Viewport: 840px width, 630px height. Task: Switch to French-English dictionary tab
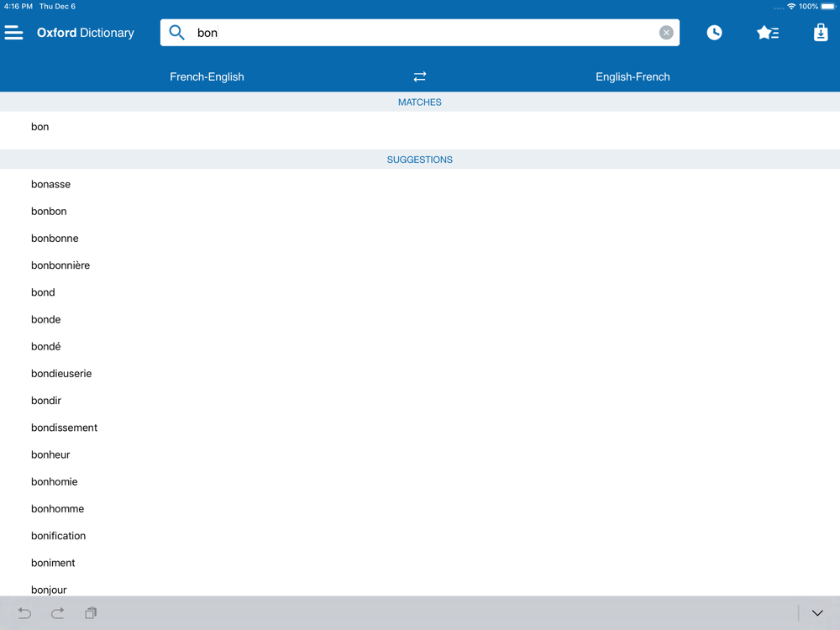click(x=207, y=76)
